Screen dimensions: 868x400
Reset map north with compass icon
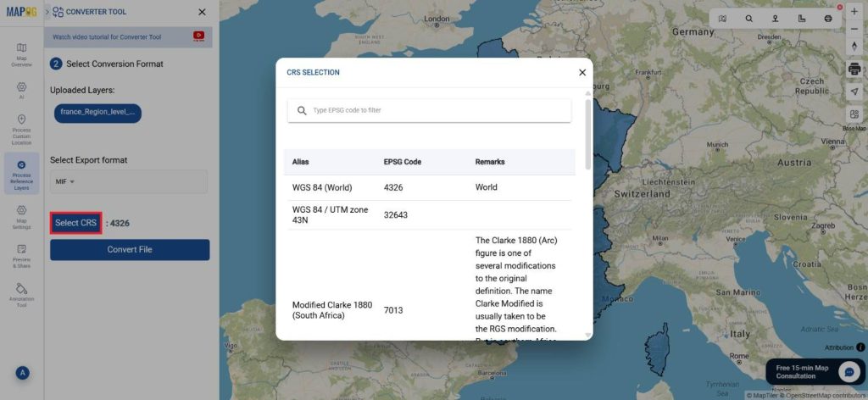(x=854, y=45)
